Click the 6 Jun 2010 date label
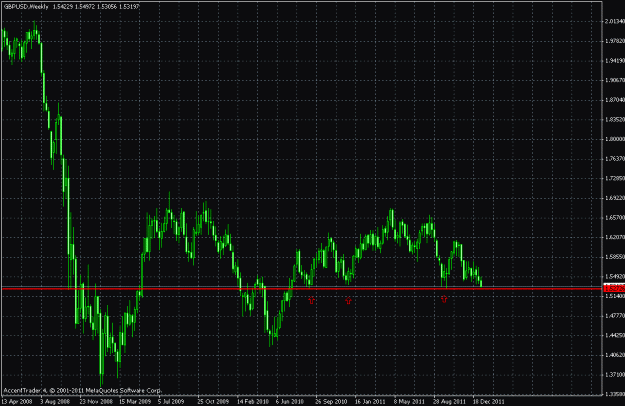Image resolution: width=625 pixels, height=406 pixels. pyautogui.click(x=290, y=401)
